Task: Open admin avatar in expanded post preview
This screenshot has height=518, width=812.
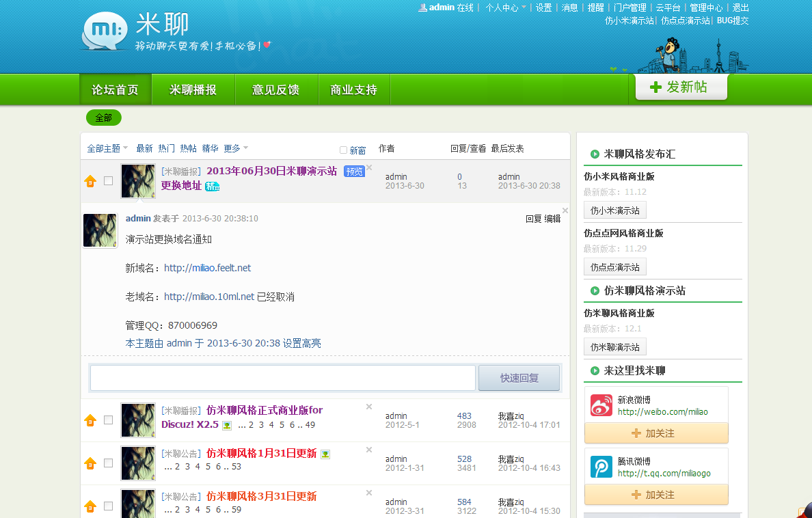Action: coord(100,230)
